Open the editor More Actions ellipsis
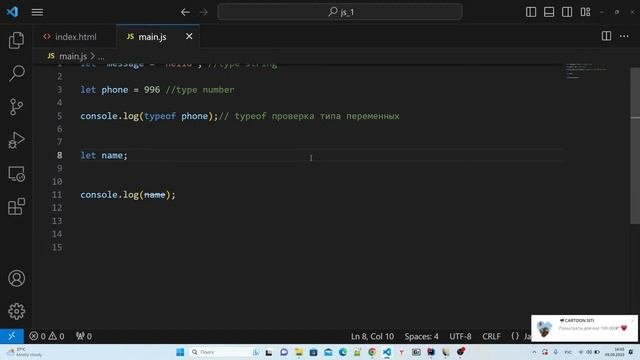640x360 pixels. pos(624,36)
